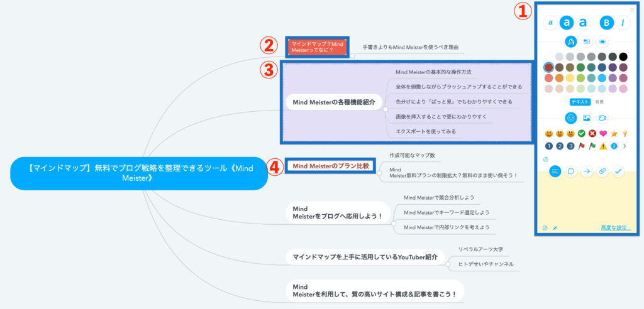
Task: Choose the small font size button
Action: (550, 23)
